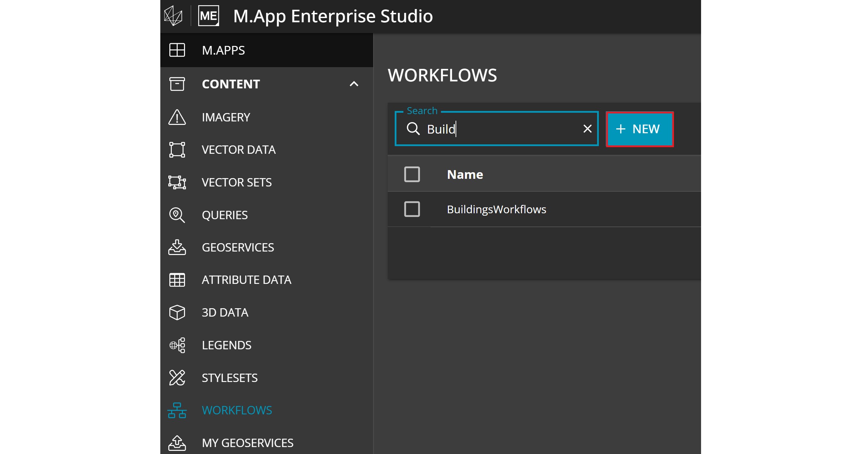The width and height of the screenshot is (868, 454).
Task: Focus the Search input containing Build
Action: coord(497,129)
